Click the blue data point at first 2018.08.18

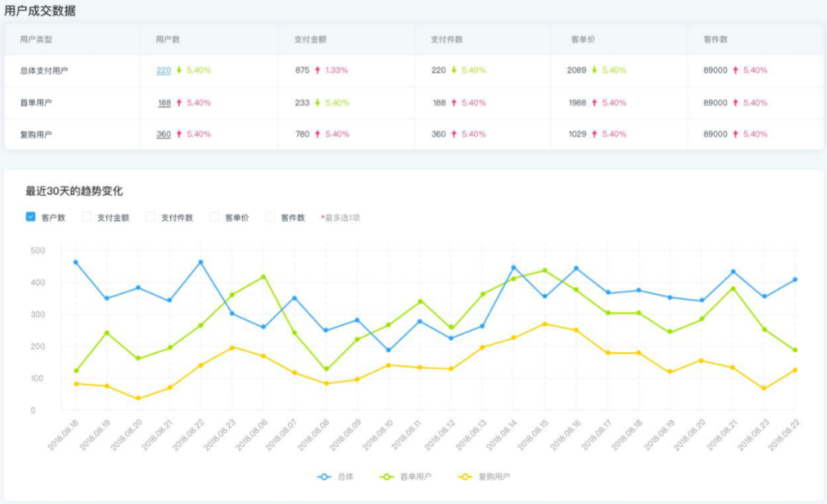coord(76,262)
